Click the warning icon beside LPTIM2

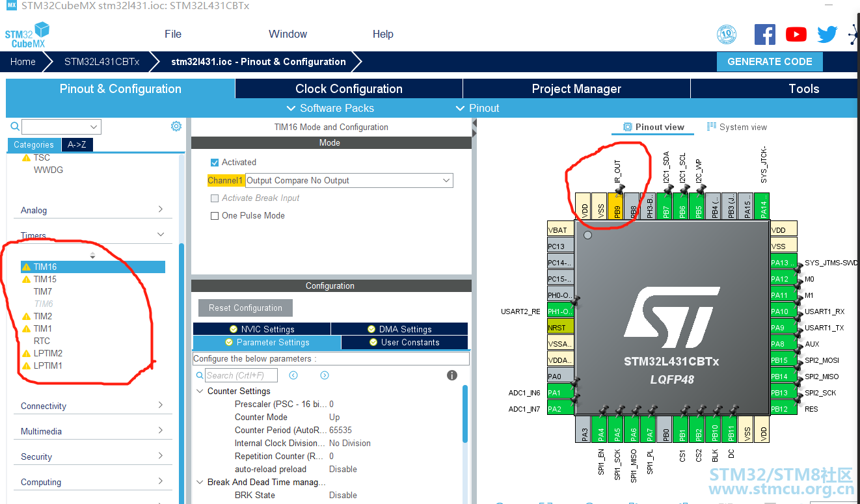[26, 353]
